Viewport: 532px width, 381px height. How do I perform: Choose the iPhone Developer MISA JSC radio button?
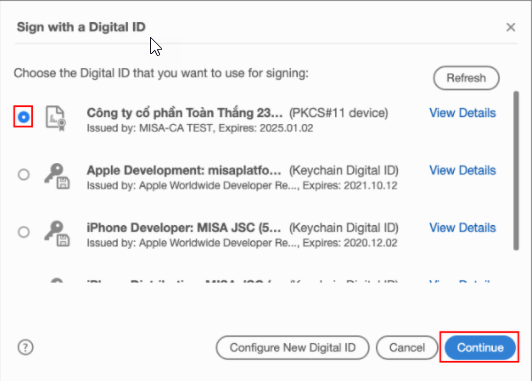tap(24, 232)
